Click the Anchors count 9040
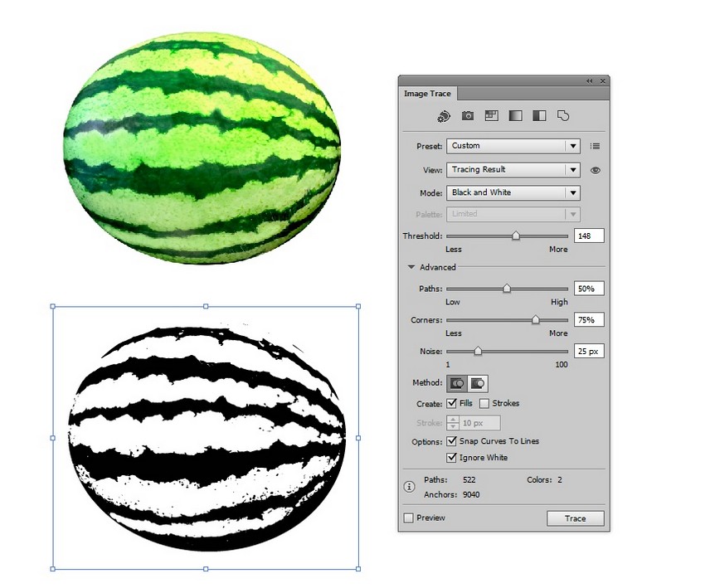The width and height of the screenshot is (705, 588). point(471,494)
